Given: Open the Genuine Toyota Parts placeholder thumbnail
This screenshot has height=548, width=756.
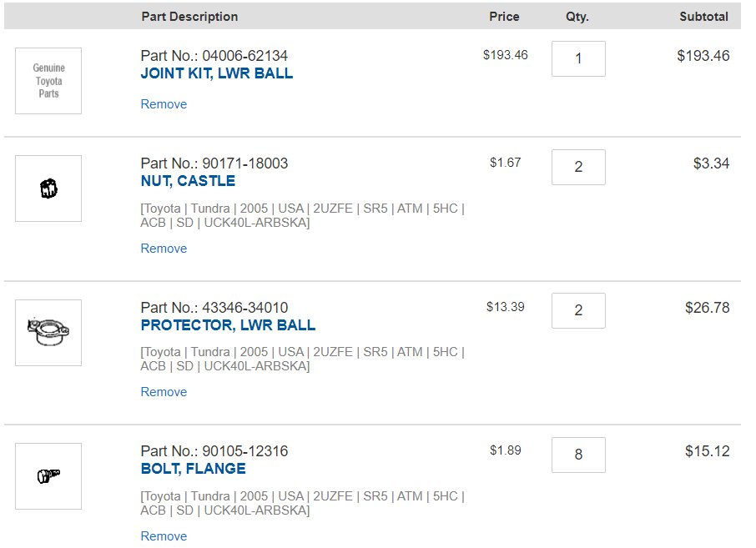Looking at the screenshot, I should (x=48, y=81).
